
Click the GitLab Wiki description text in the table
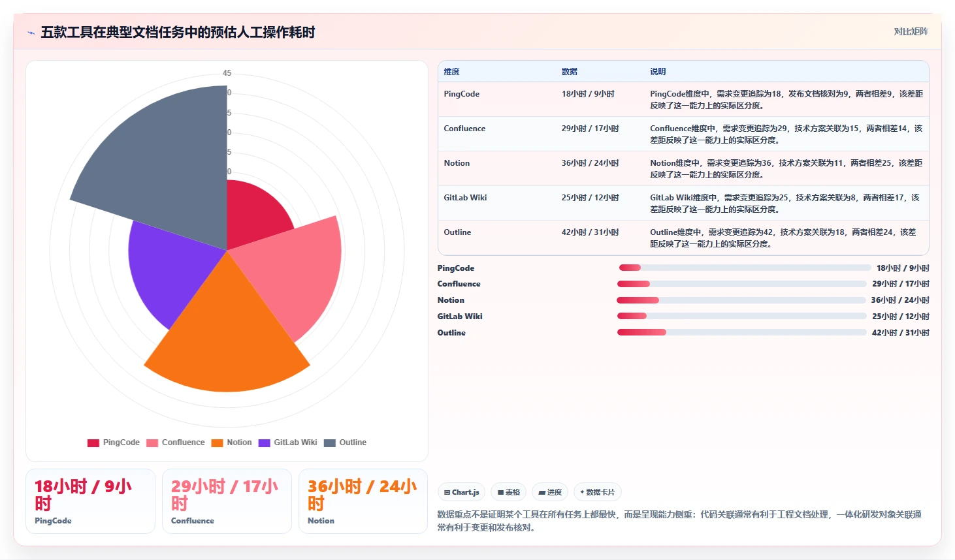pos(786,204)
